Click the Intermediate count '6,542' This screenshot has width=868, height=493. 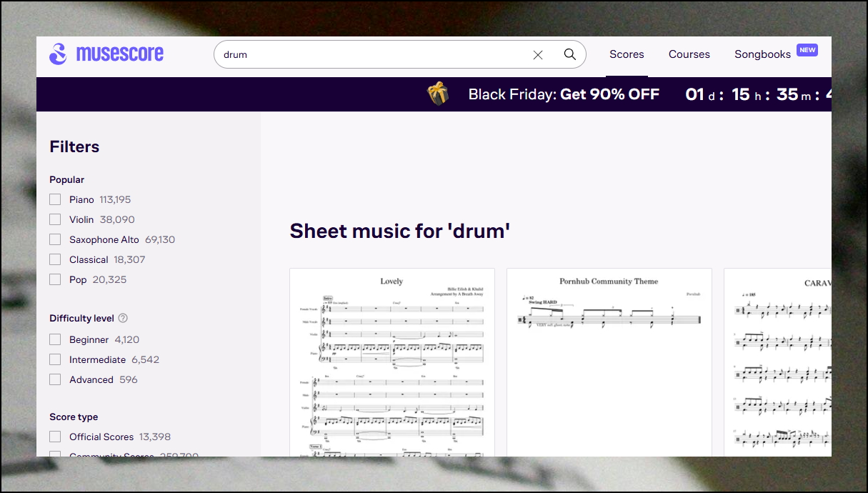coord(146,360)
